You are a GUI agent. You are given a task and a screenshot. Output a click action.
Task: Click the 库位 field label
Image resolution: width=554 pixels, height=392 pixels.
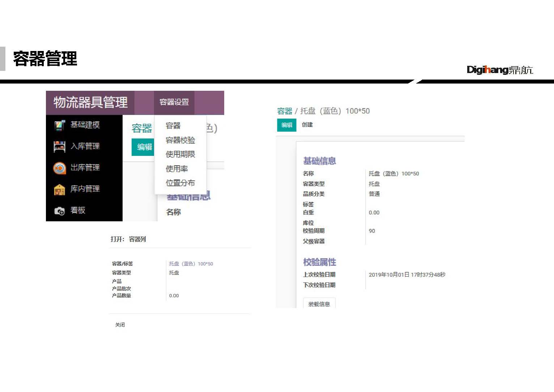tap(308, 223)
